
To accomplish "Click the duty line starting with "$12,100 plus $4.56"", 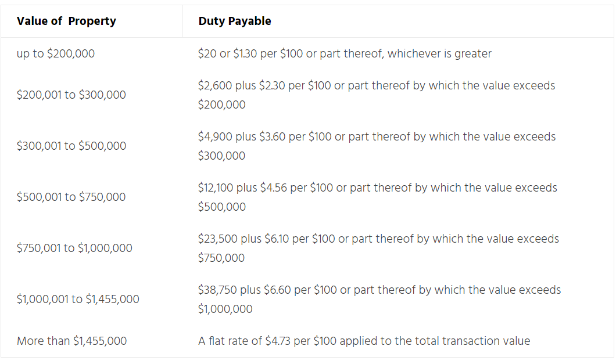I will point(378,188).
